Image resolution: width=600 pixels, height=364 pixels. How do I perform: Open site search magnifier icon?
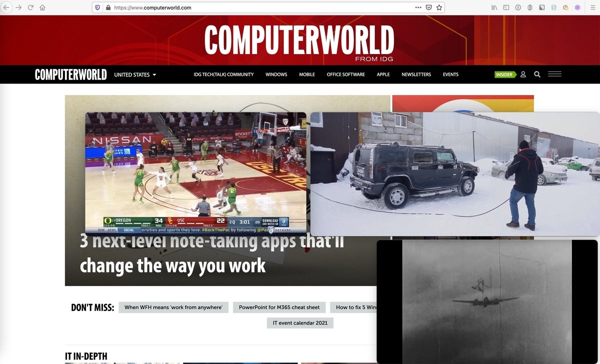pyautogui.click(x=537, y=74)
